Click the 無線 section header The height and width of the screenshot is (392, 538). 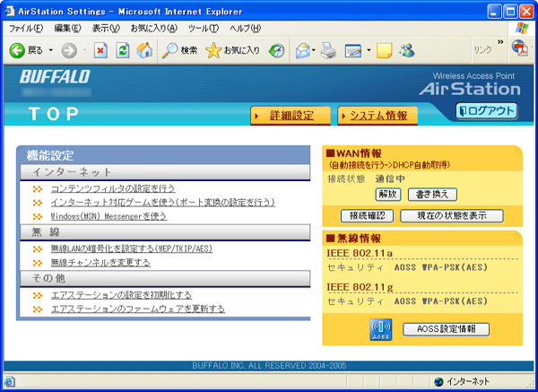pyautogui.click(x=165, y=232)
